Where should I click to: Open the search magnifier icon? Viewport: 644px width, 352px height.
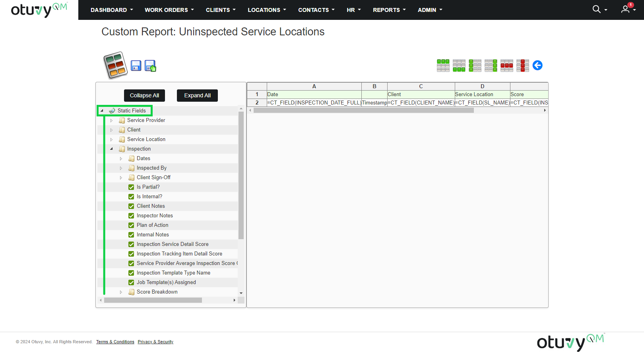(596, 9)
